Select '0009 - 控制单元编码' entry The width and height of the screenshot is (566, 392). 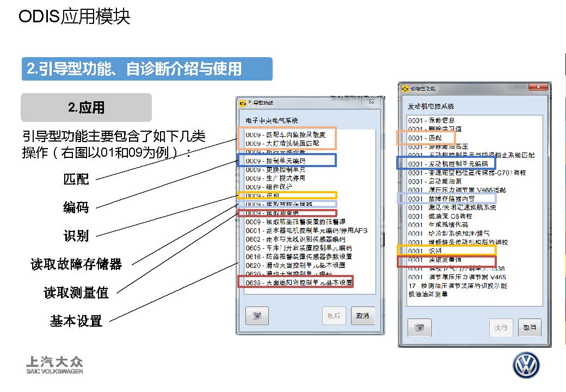275,161
